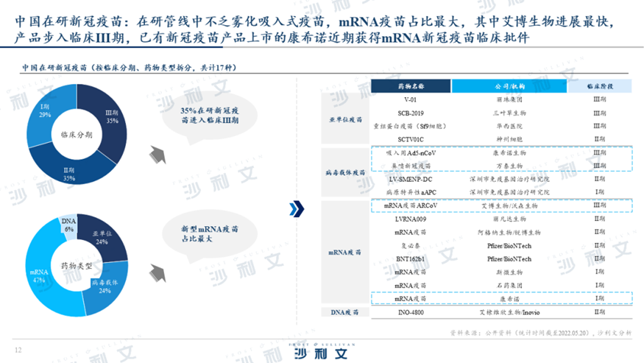Click the 亚单位疫苗 category cell
644x363 pixels.
point(345,119)
